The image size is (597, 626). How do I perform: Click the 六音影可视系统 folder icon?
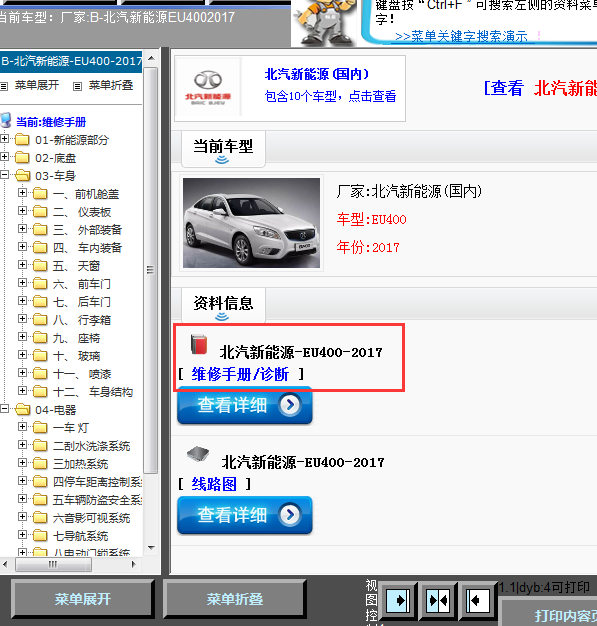(x=40, y=518)
